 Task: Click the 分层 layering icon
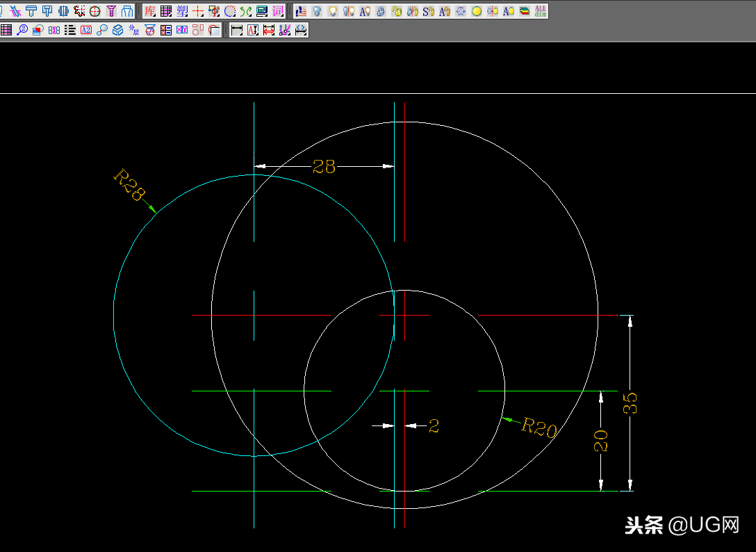(134, 30)
